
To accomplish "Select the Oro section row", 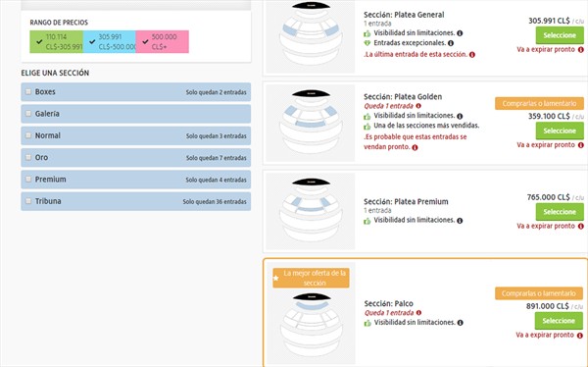I will click(x=136, y=157).
